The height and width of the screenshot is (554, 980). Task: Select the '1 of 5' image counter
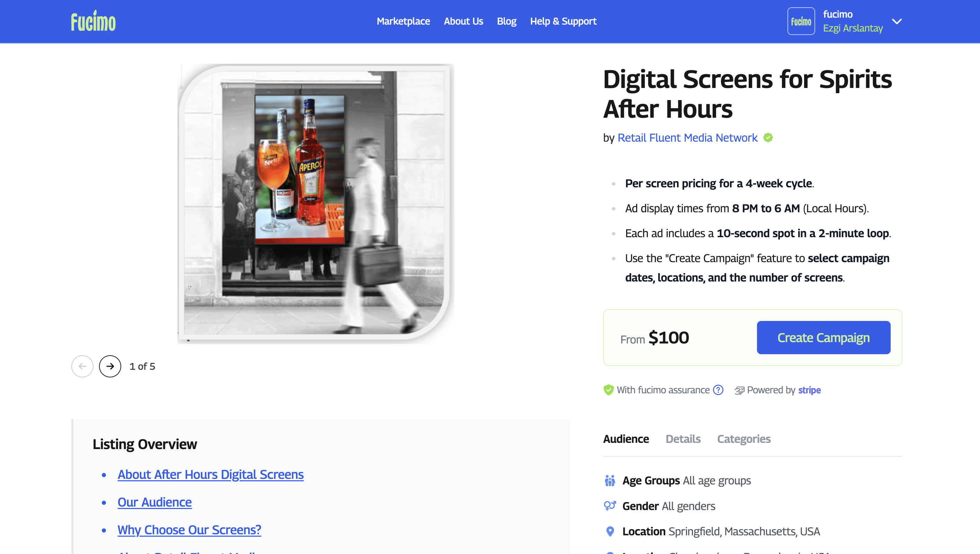(142, 366)
